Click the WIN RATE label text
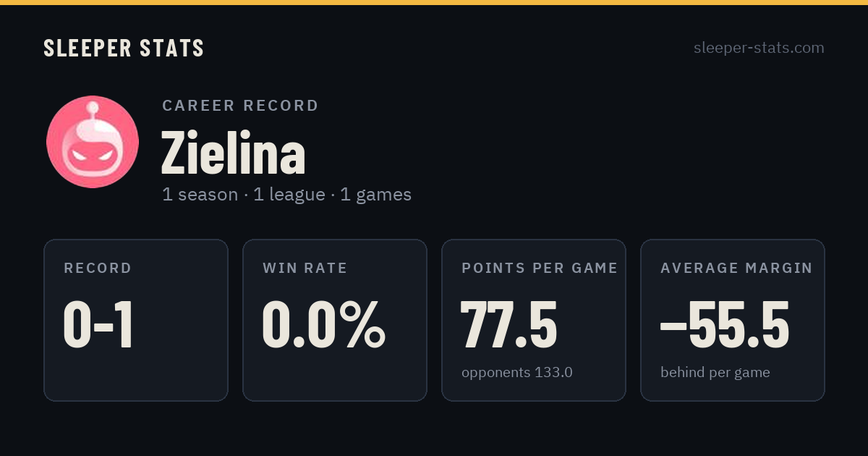This screenshot has width=868, height=456. [305, 269]
